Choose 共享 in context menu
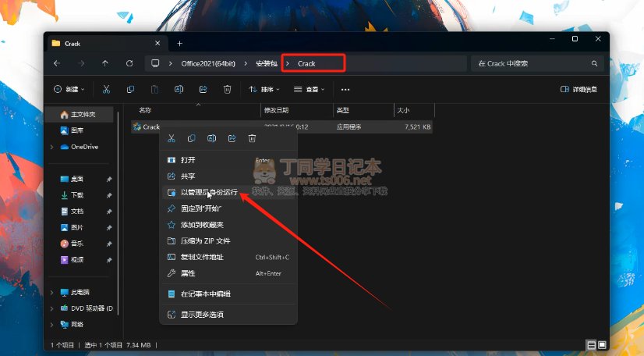This screenshot has height=356, width=644. coord(228,176)
